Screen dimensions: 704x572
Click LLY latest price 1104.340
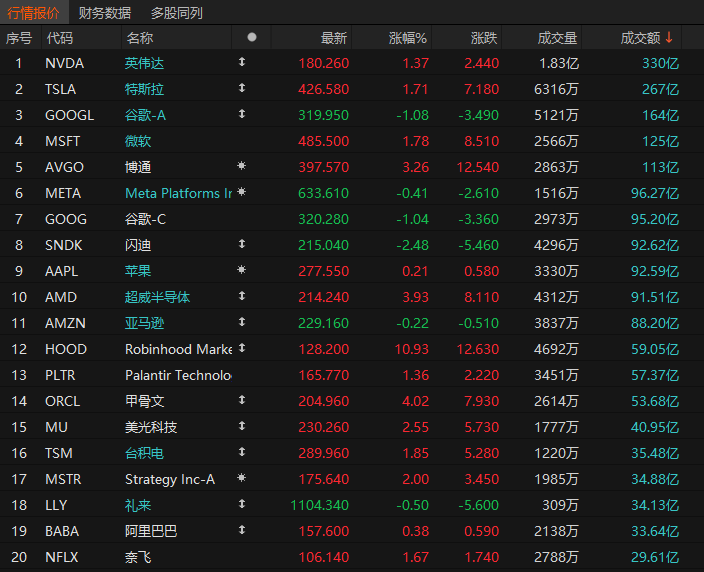(x=319, y=506)
